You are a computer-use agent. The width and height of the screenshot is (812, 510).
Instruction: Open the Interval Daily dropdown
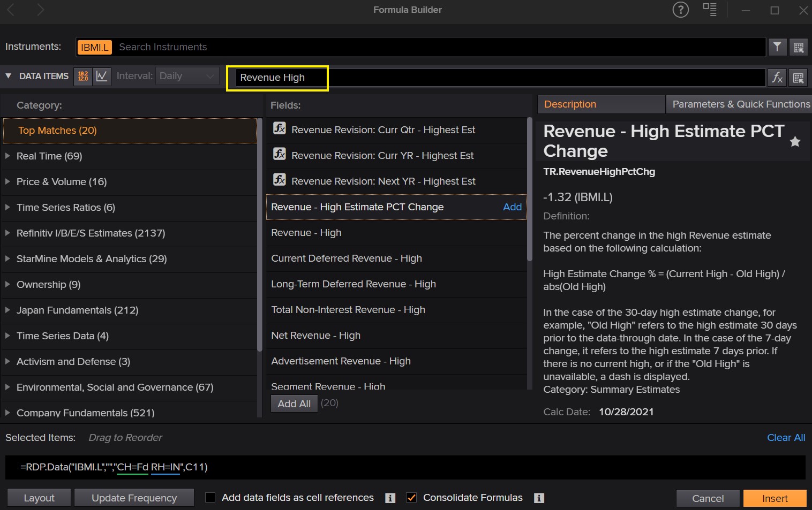(x=187, y=76)
